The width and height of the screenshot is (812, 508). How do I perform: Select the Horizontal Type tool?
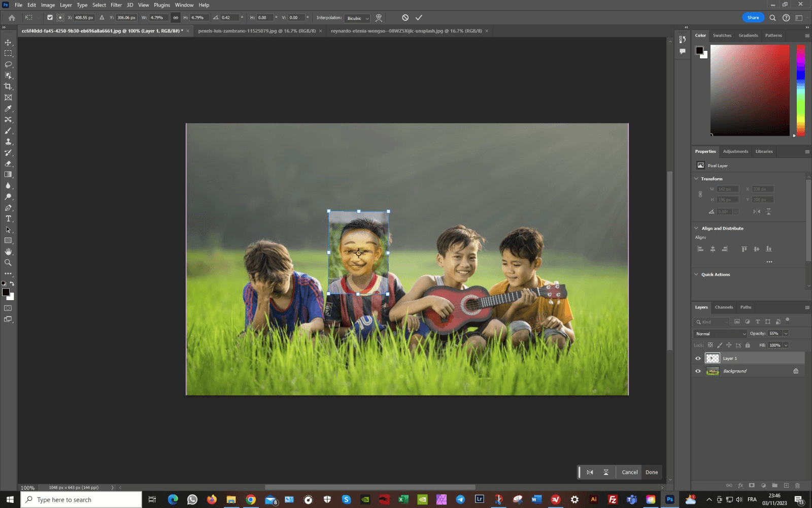tap(8, 219)
